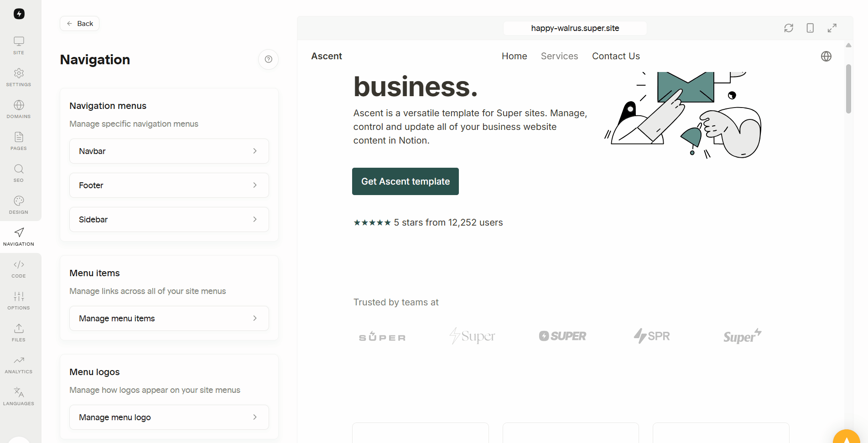
Task: Click the help question mark icon
Action: (x=268, y=59)
